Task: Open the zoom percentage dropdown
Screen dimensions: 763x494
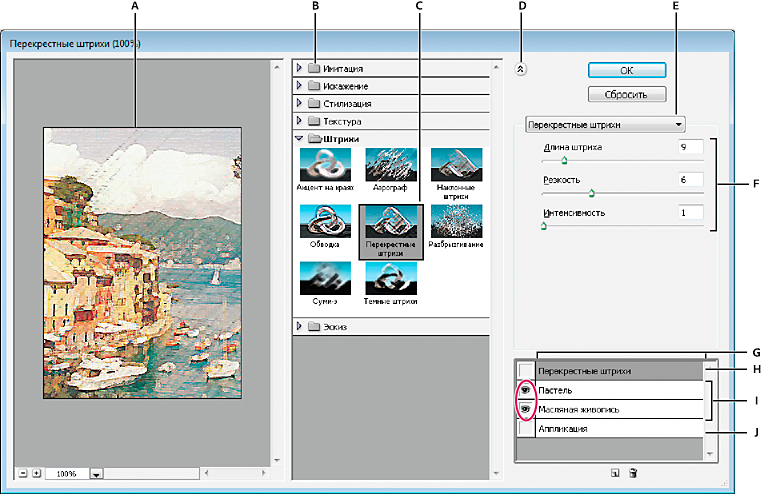Action: coord(96,474)
